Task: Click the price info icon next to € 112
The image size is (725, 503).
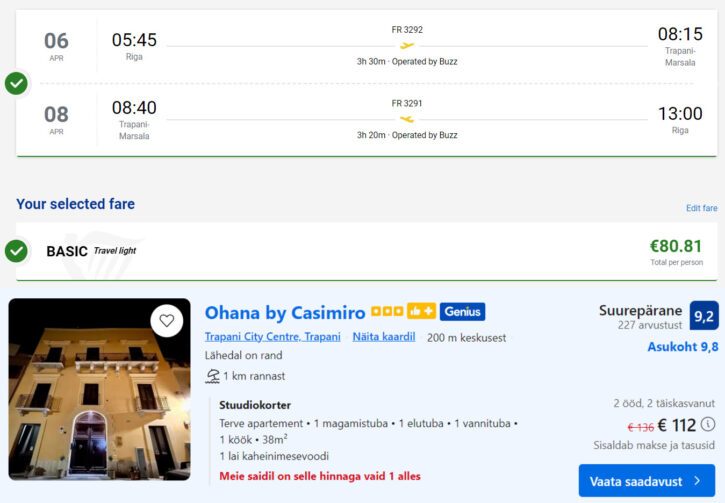Action: (708, 424)
